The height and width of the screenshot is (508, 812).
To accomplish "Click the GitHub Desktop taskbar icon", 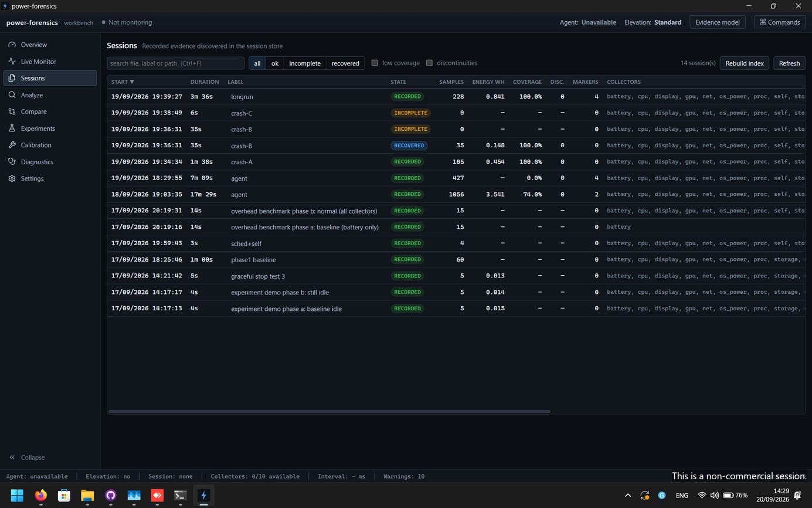I will [111, 496].
